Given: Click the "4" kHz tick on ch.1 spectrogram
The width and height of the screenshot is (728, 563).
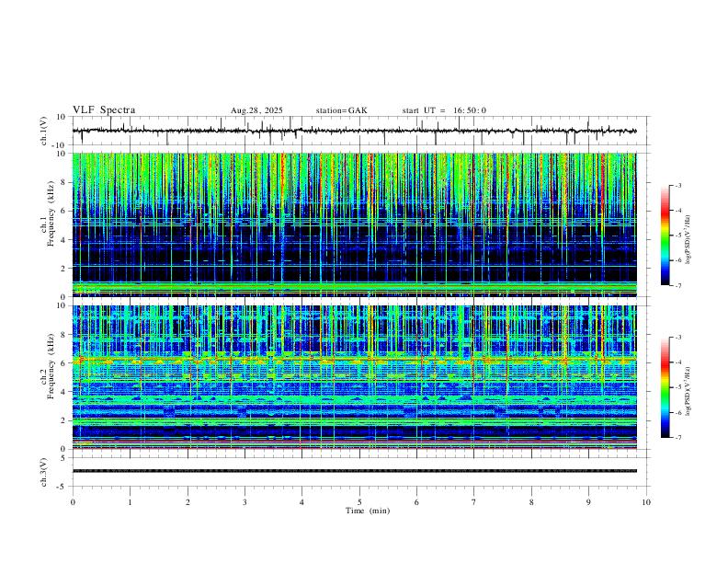Looking at the screenshot, I should [x=63, y=240].
